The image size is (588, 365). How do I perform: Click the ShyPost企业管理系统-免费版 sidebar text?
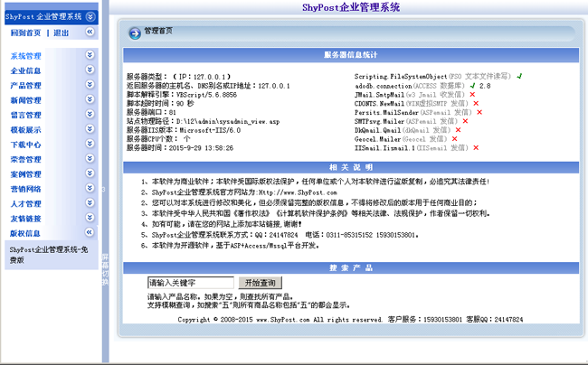click(x=49, y=255)
